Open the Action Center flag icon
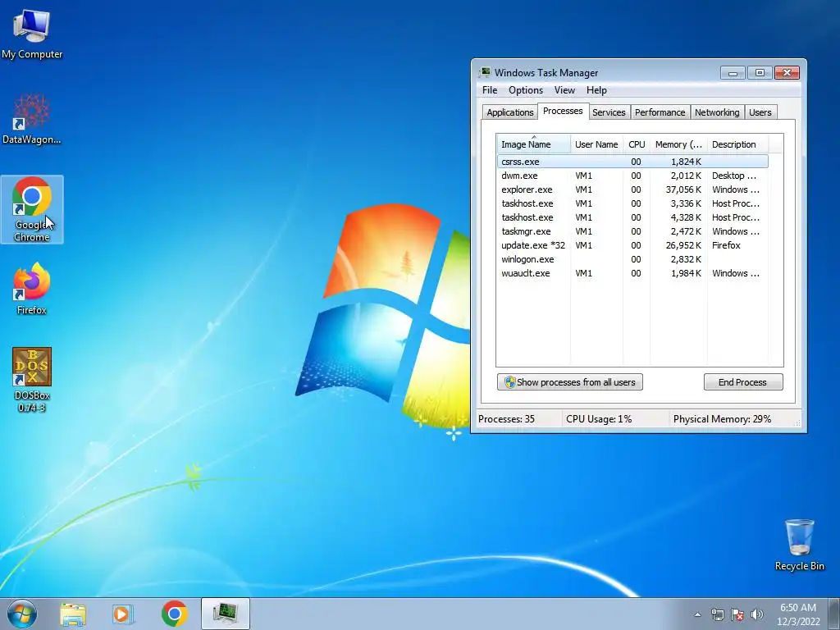The image size is (840, 630). click(737, 614)
